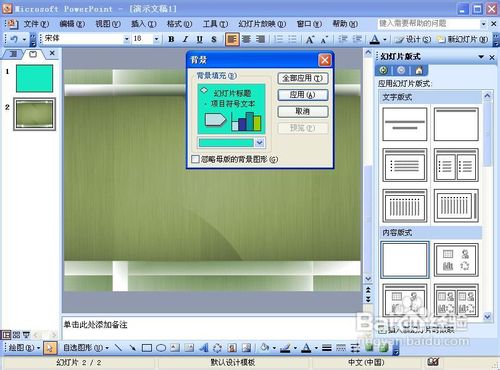The height and width of the screenshot is (370, 500).
Task: Apply fill color with paint bucket
Action: pyautogui.click(x=265, y=348)
